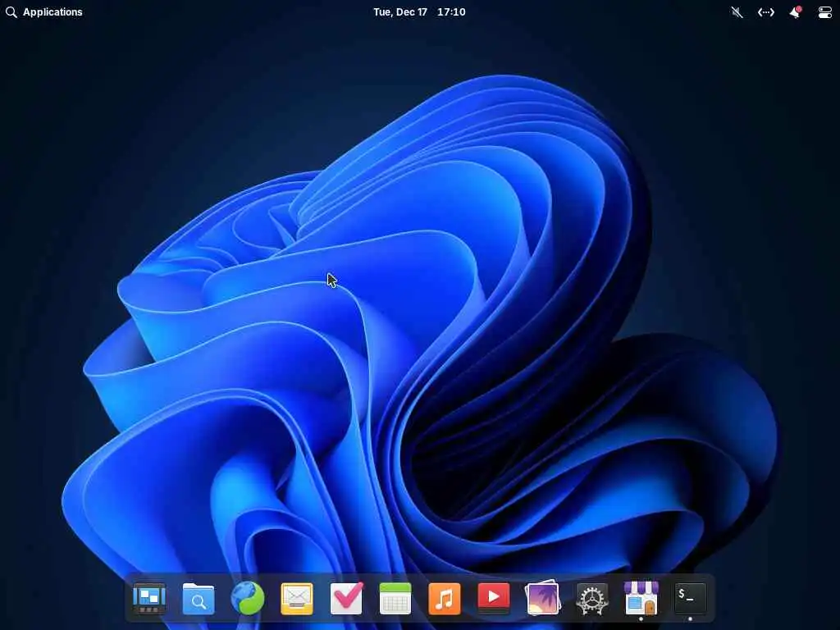The image size is (840, 630).
Task: Launch the Videos player from the dock
Action: (x=493, y=597)
